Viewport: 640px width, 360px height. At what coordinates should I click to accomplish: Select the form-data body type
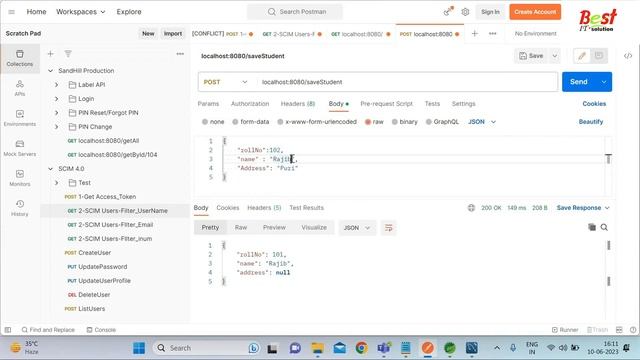(251, 122)
